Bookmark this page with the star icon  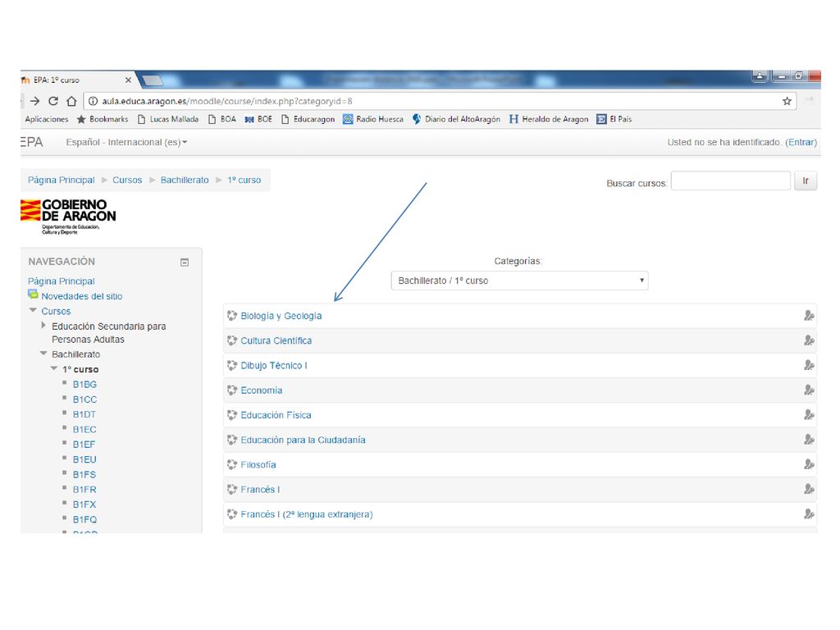(787, 101)
